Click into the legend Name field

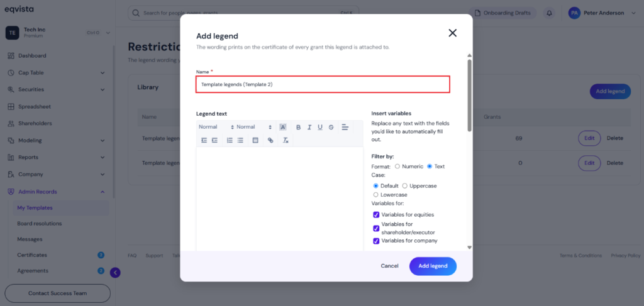point(323,84)
